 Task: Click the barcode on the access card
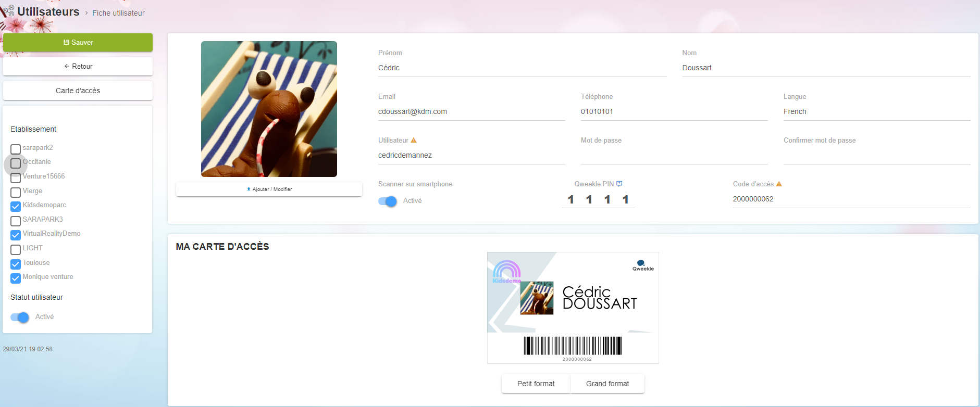(x=573, y=346)
